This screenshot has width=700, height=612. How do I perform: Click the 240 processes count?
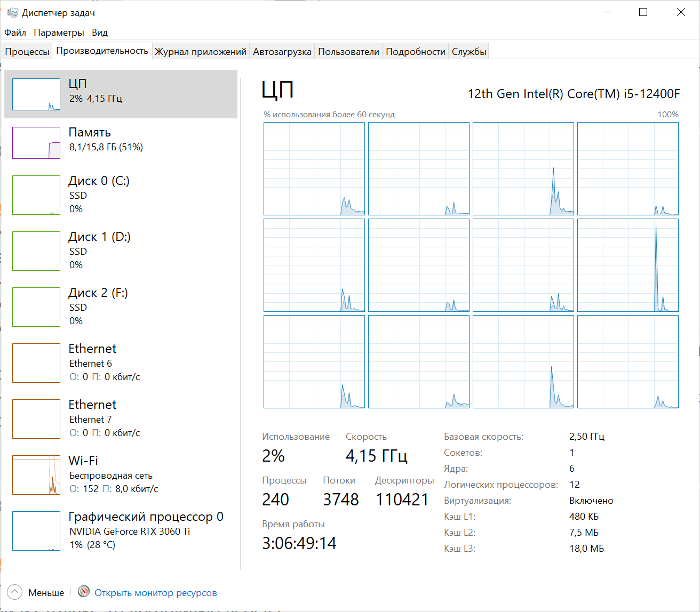276,500
